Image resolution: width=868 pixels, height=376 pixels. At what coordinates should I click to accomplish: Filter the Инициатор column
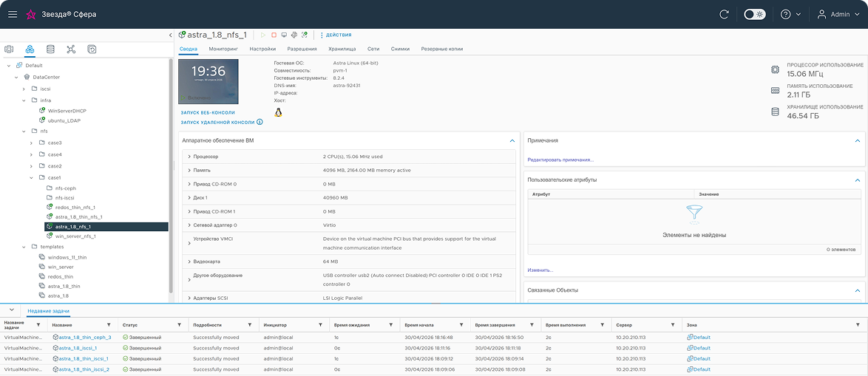321,325
